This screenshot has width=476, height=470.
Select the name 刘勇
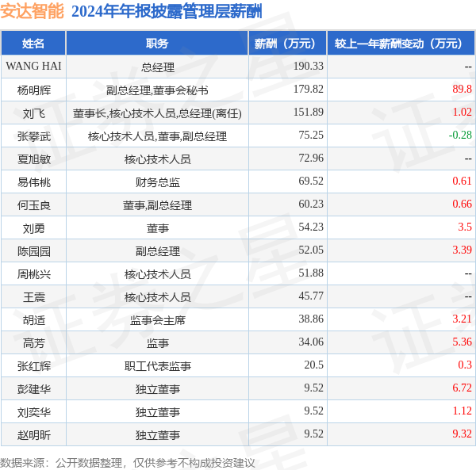tap(33, 228)
